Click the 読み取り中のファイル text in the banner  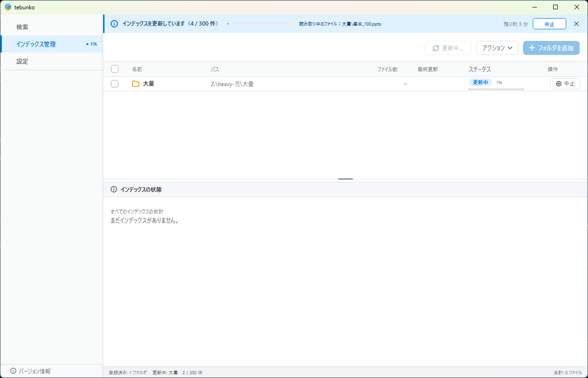[340, 24]
